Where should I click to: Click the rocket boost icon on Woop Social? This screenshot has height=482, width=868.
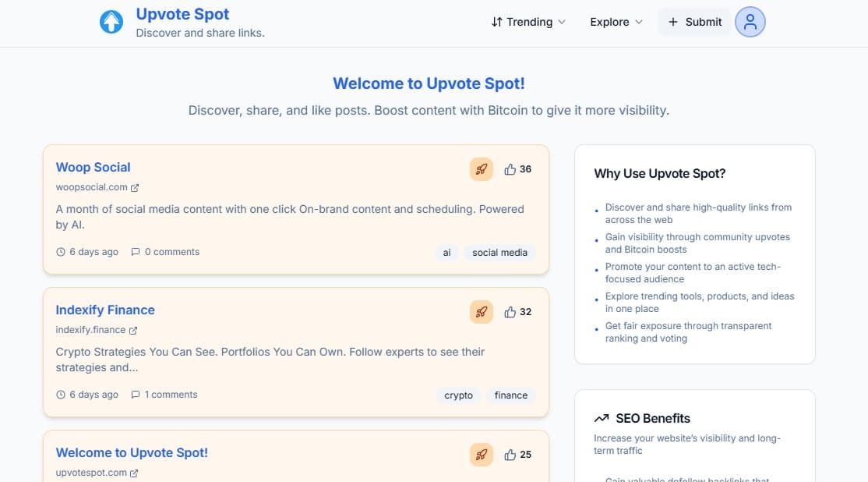point(481,168)
